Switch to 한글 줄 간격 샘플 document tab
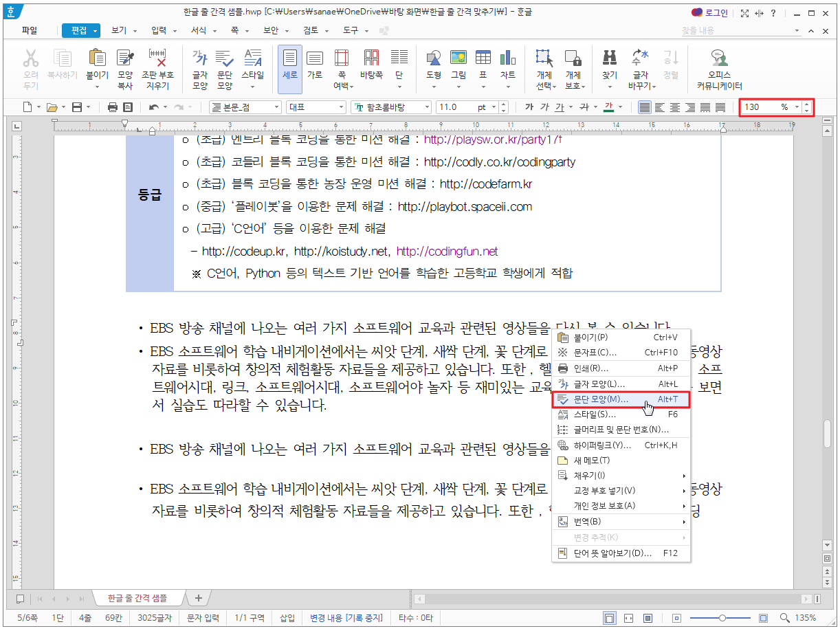Viewport: 840px width, 631px height. 137,598
